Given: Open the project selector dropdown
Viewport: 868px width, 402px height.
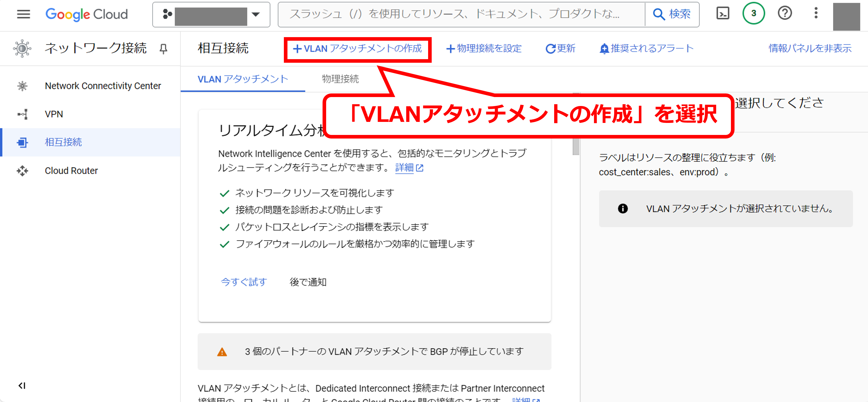Looking at the screenshot, I should [211, 15].
